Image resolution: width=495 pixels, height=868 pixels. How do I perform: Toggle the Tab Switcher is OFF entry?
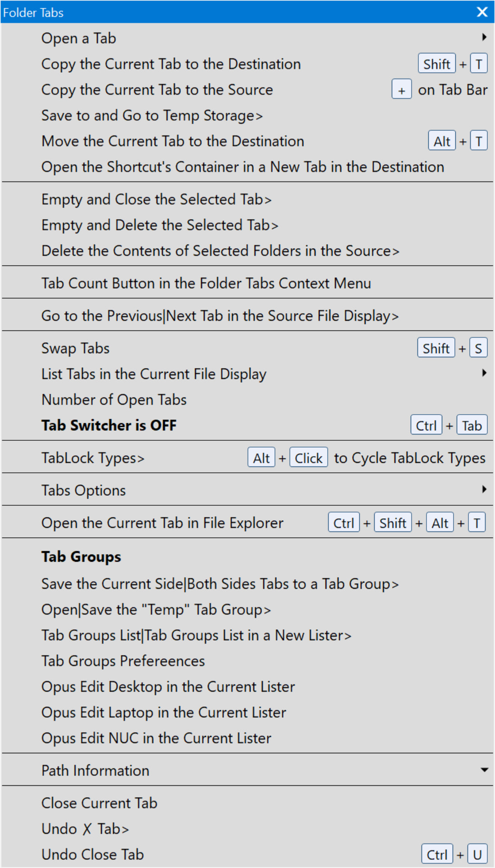click(109, 425)
